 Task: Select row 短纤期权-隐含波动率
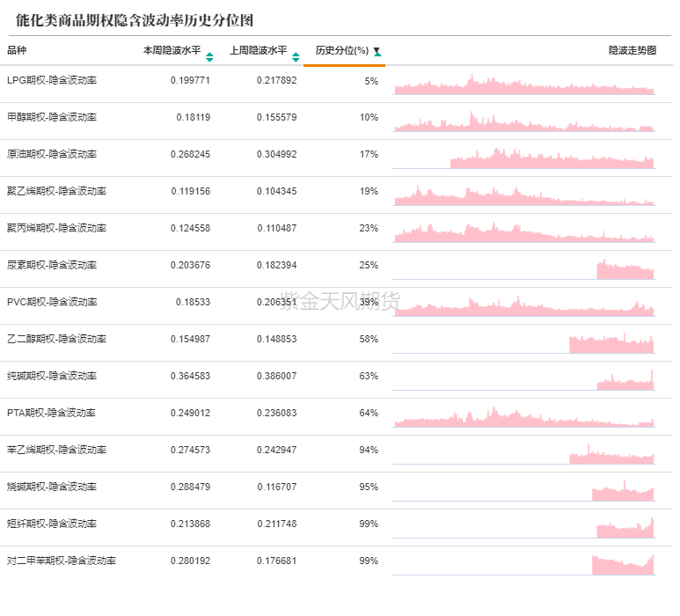(337, 527)
